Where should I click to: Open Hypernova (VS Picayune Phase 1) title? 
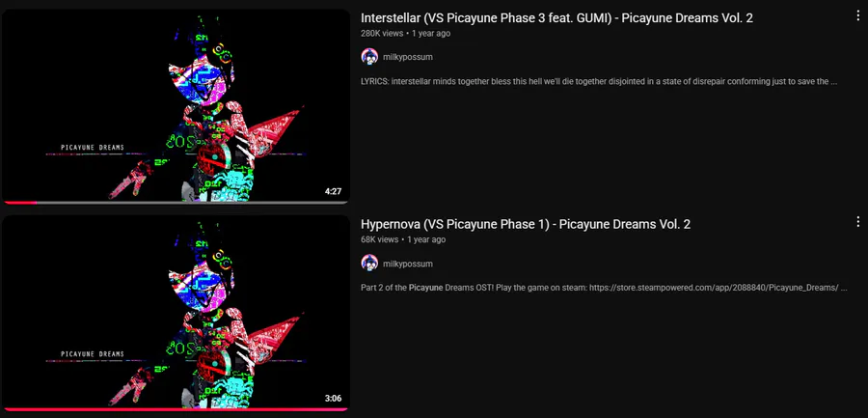(526, 224)
